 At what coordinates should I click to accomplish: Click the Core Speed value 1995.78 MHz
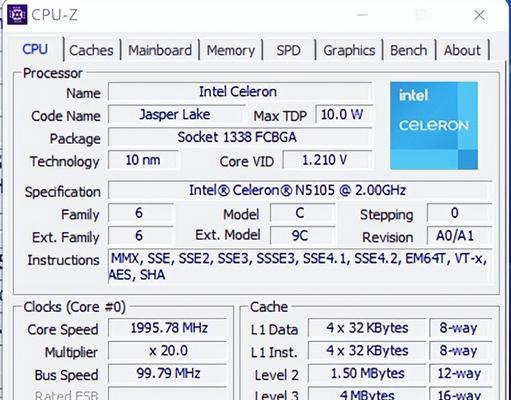click(x=168, y=328)
